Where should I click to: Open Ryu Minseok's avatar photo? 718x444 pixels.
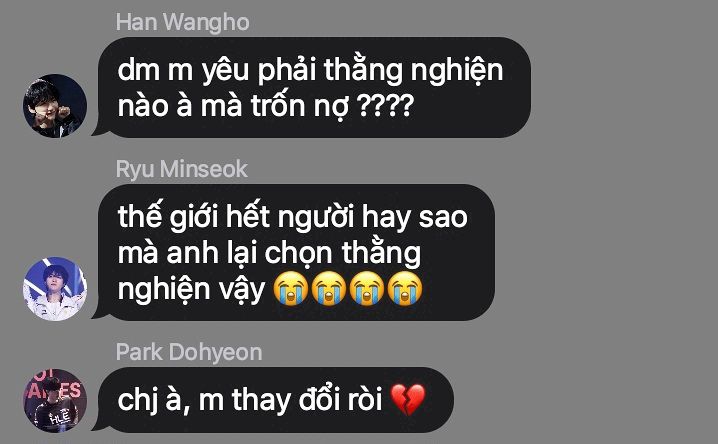[55, 289]
